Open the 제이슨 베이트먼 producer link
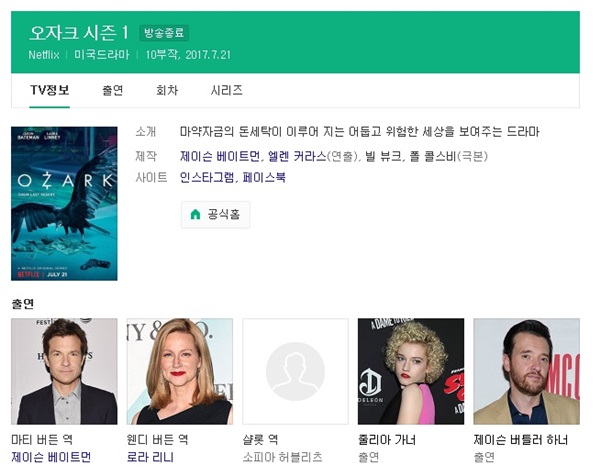This screenshot has width=600, height=476. point(220,156)
